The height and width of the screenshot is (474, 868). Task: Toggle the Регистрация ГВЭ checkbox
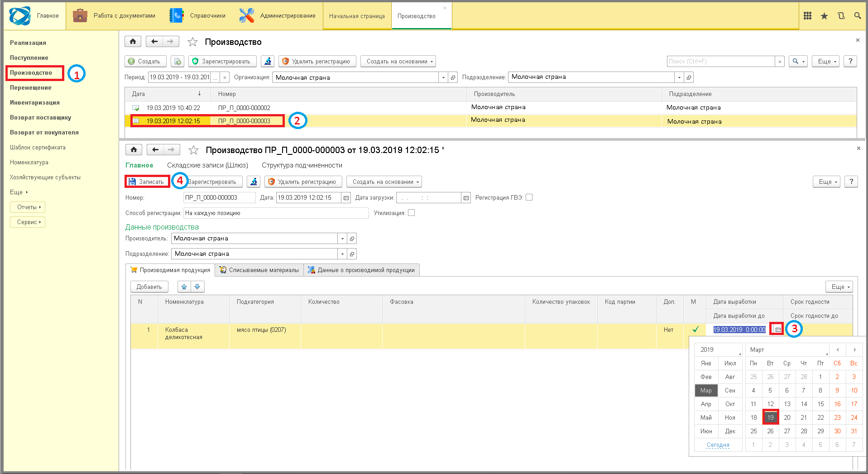point(529,197)
